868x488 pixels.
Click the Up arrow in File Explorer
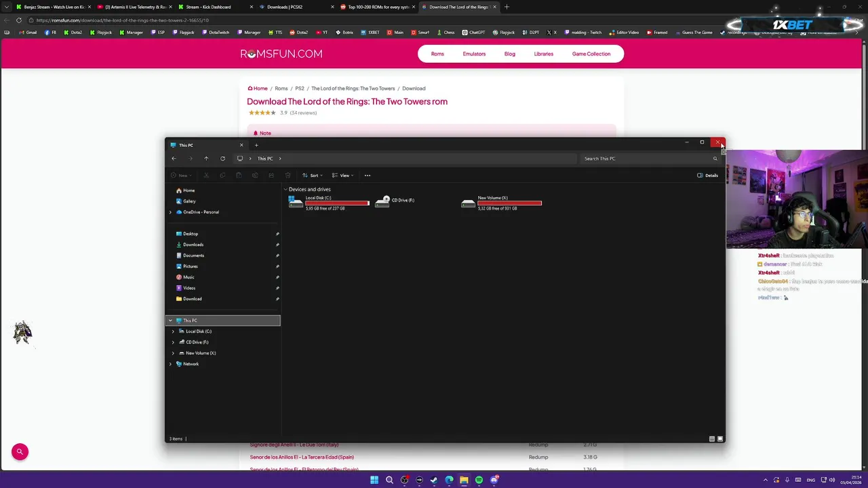206,159
